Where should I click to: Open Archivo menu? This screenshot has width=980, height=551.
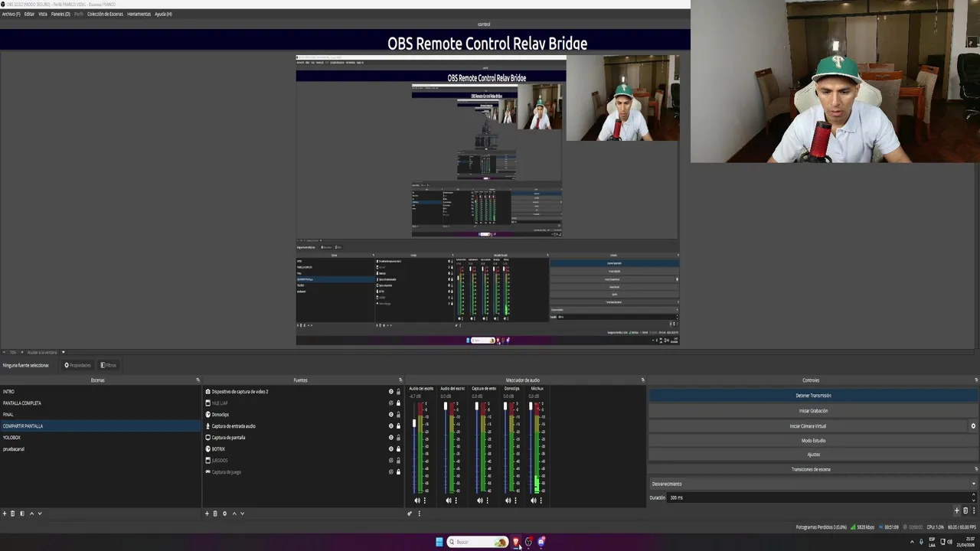point(11,14)
